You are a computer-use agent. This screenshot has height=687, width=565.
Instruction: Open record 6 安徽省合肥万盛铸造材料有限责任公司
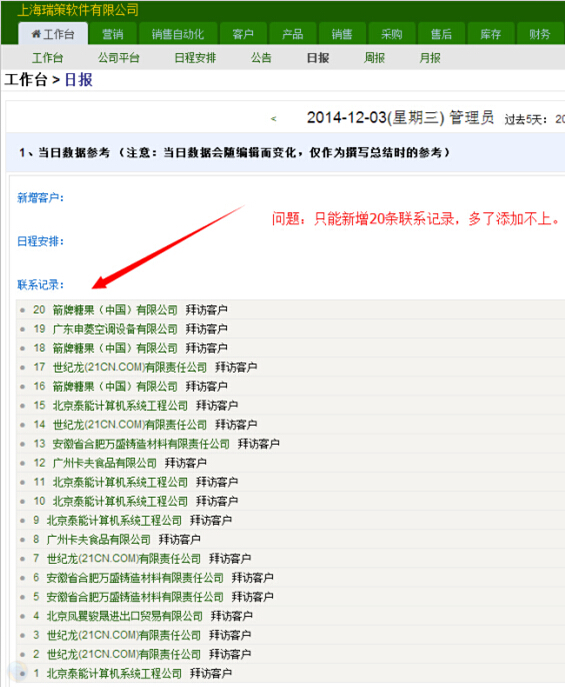click(135, 578)
